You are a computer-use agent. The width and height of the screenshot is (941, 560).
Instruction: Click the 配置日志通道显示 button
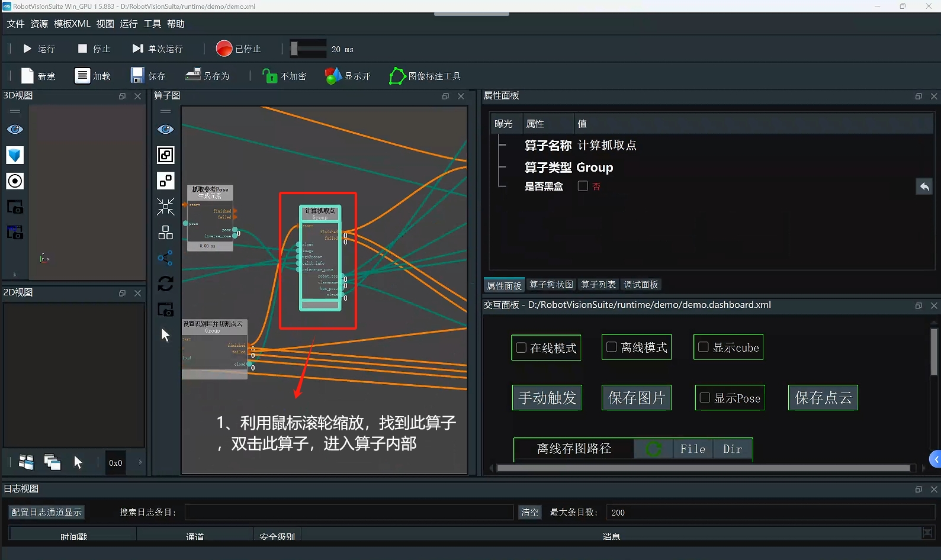click(x=47, y=512)
